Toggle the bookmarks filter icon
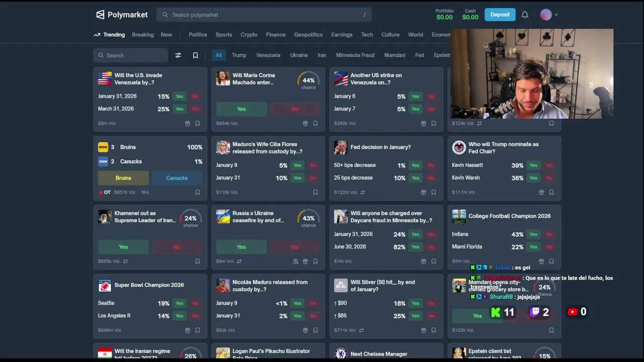644x362 pixels. click(x=195, y=55)
